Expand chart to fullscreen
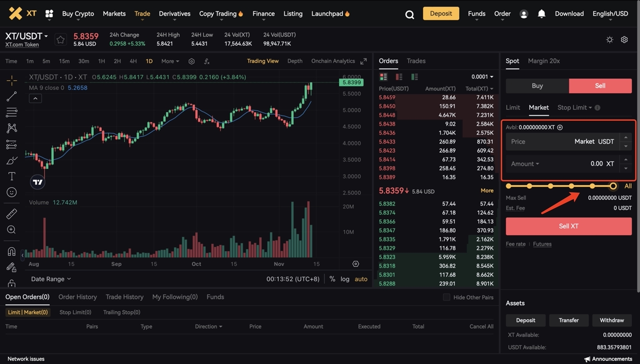 (364, 61)
